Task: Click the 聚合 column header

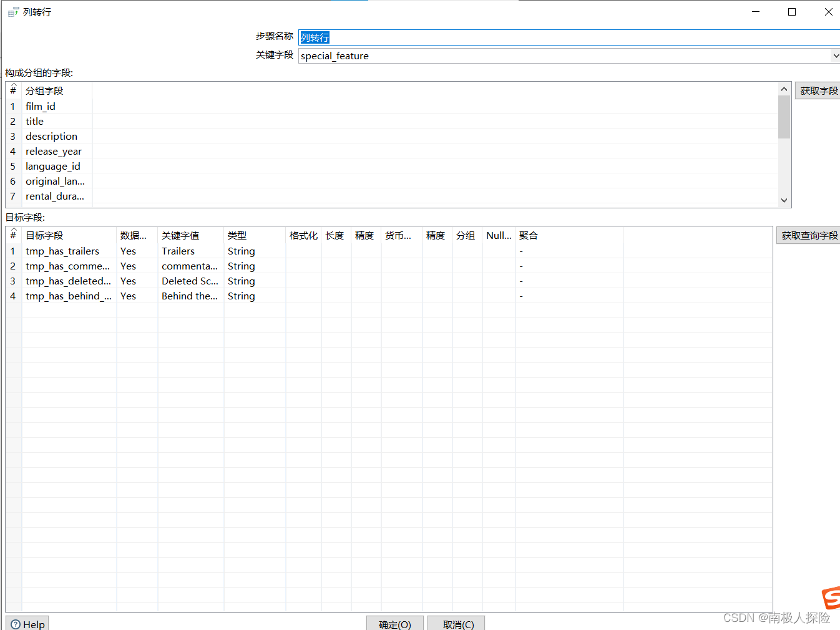Action: point(569,236)
